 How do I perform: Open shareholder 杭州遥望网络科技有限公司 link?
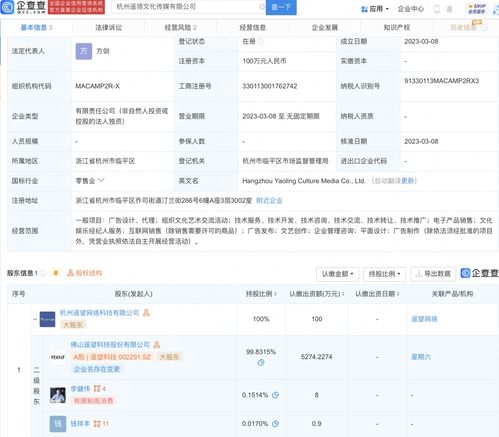[99, 313]
